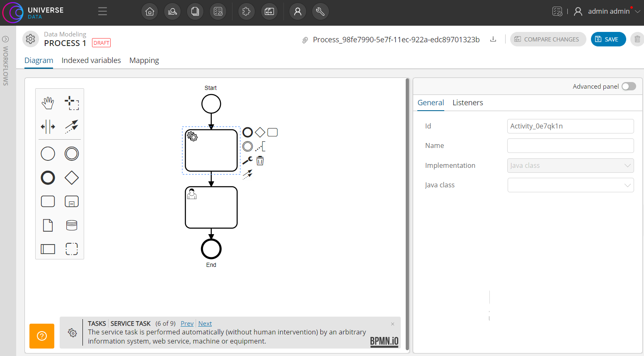Click the Compare Changes button

(548, 39)
